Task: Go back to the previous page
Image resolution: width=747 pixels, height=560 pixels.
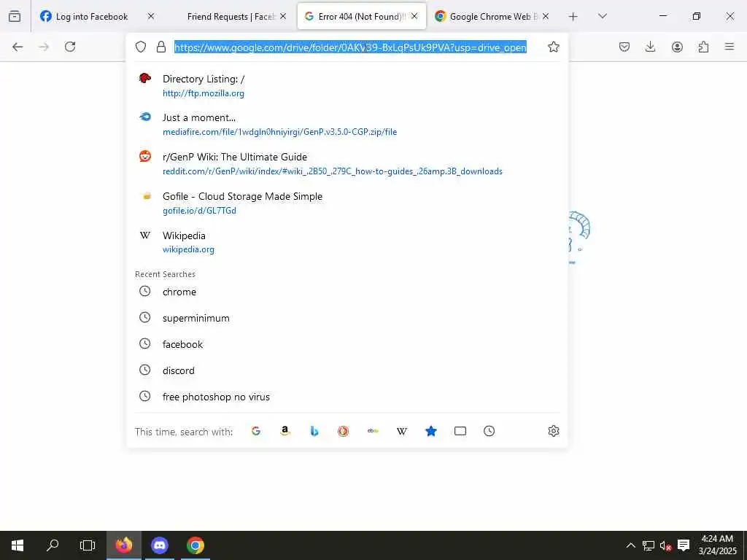Action: coord(18,47)
